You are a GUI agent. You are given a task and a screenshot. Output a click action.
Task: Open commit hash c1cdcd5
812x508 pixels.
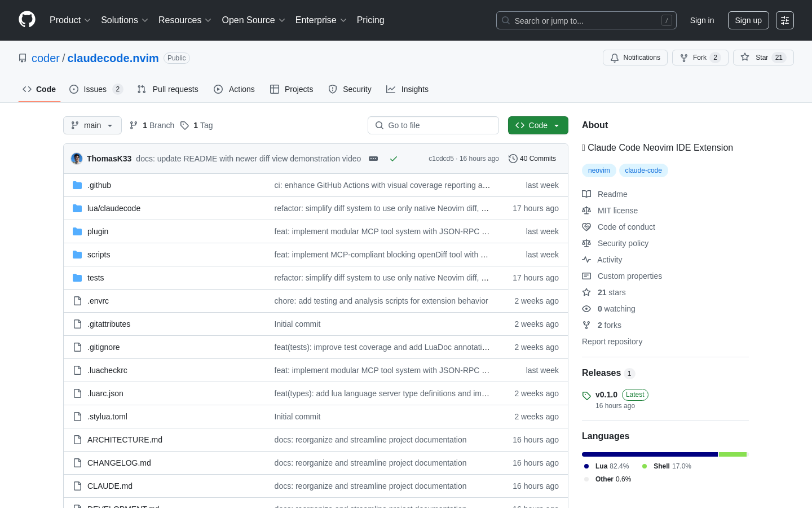point(441,159)
